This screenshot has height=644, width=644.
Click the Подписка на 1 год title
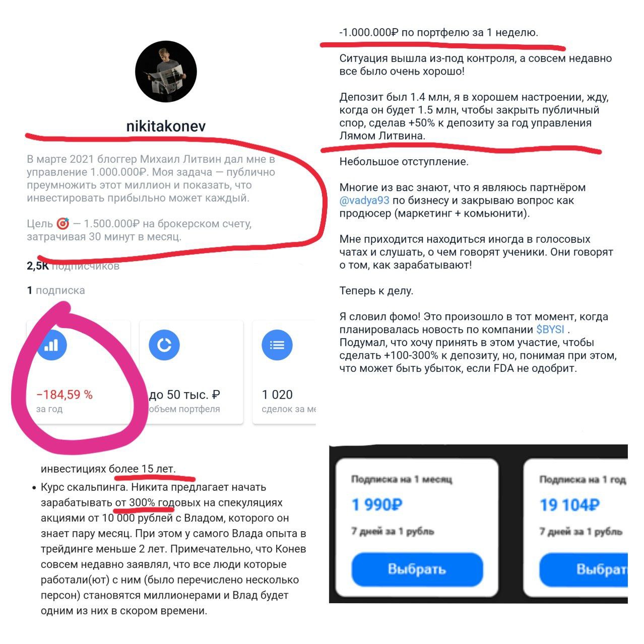[583, 479]
